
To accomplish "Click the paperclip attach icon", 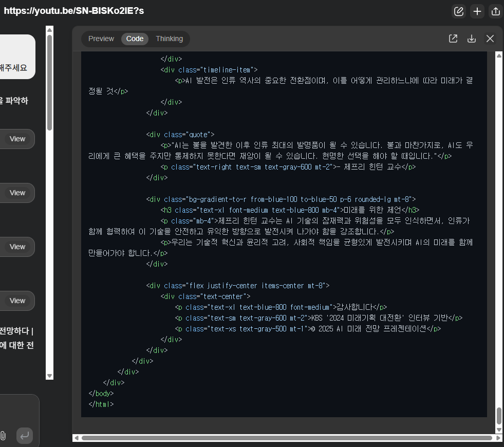I will [3, 436].
